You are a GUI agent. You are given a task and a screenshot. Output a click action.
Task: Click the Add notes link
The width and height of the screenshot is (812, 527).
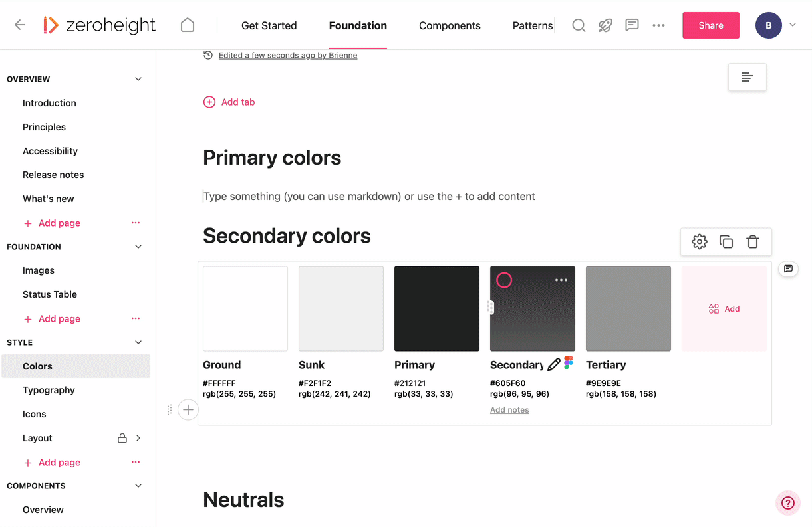(509, 410)
